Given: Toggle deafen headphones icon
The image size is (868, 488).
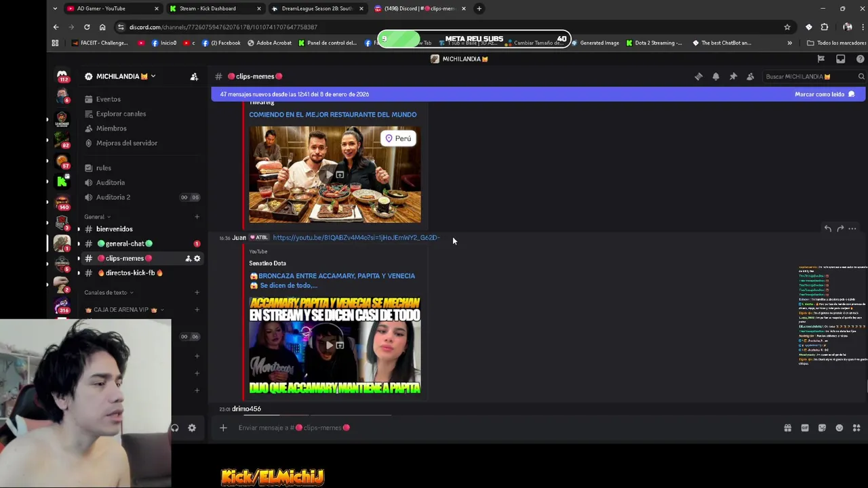Looking at the screenshot, I should click(175, 428).
